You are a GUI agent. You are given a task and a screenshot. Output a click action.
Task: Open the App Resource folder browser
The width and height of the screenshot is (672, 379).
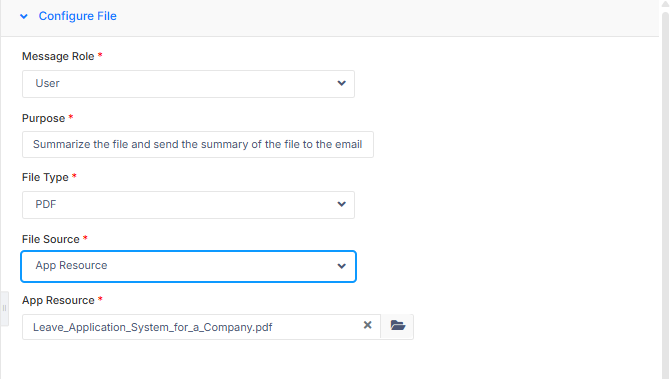[397, 326]
